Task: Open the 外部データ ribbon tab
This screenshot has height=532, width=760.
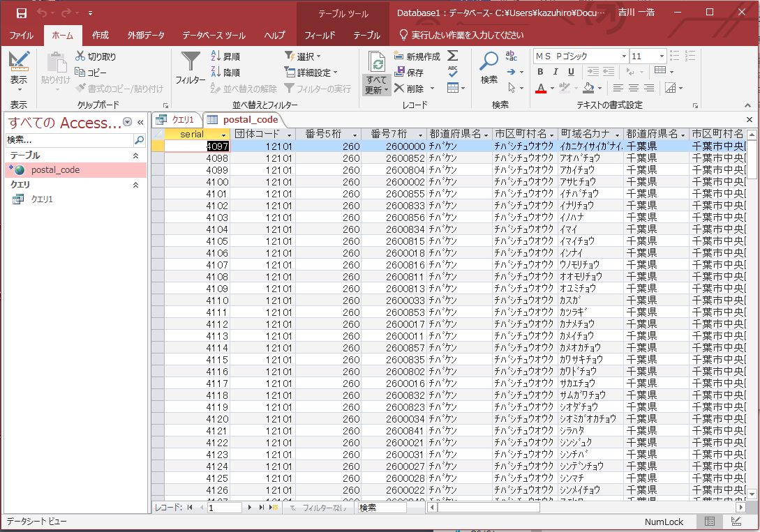Action: pos(146,35)
